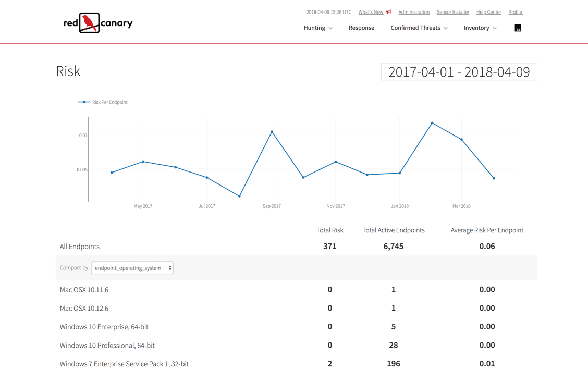The image size is (588, 369).
Task: Click the date range 2017-04-01 - 2018-04-09 field
Action: tap(459, 72)
